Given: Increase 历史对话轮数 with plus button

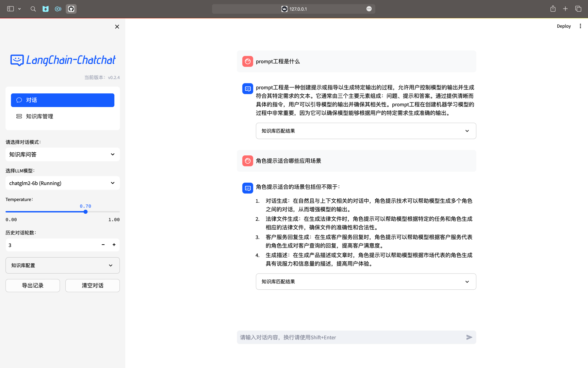Looking at the screenshot, I should coord(114,245).
